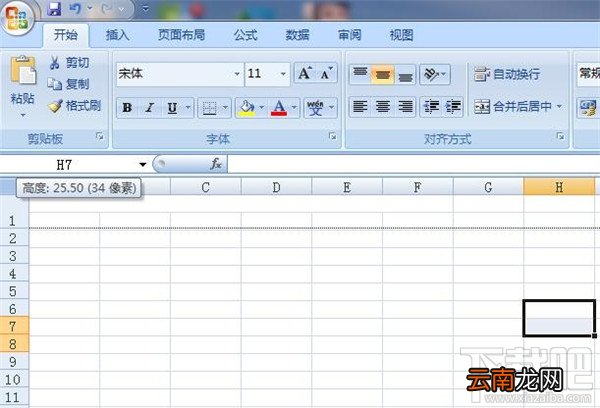This screenshot has width=600, height=408.
Task: Copy selection with 复制
Action: 69,84
